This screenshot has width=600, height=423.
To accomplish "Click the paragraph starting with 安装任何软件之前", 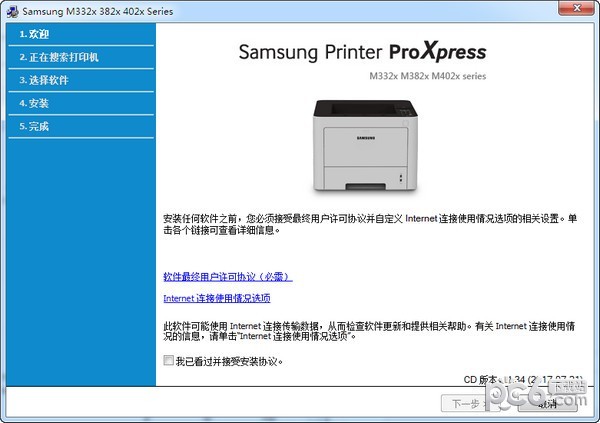I will coord(370,224).
